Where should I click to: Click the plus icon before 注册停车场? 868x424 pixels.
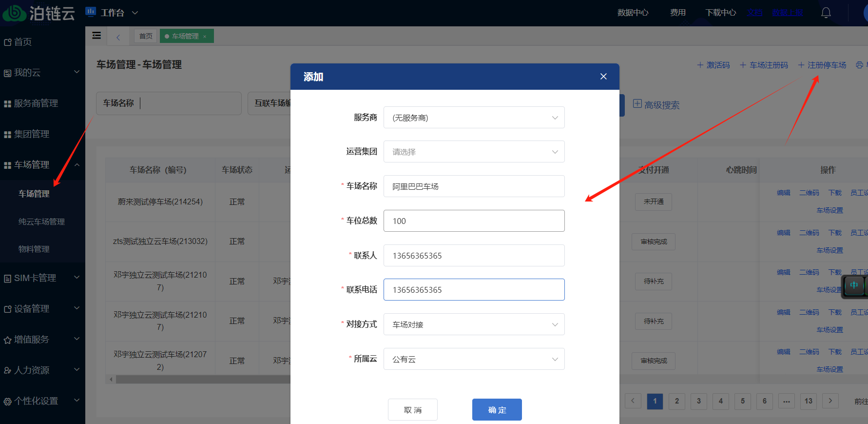click(x=801, y=65)
